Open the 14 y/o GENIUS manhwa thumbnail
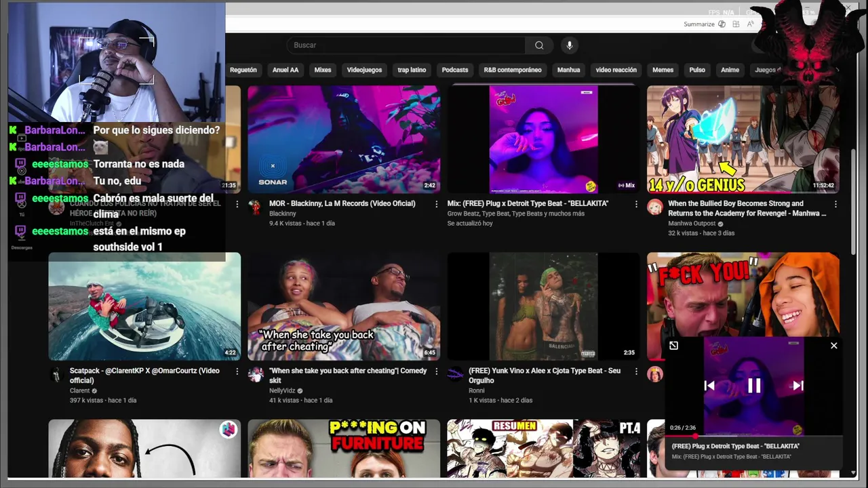The image size is (868, 488). [743, 140]
